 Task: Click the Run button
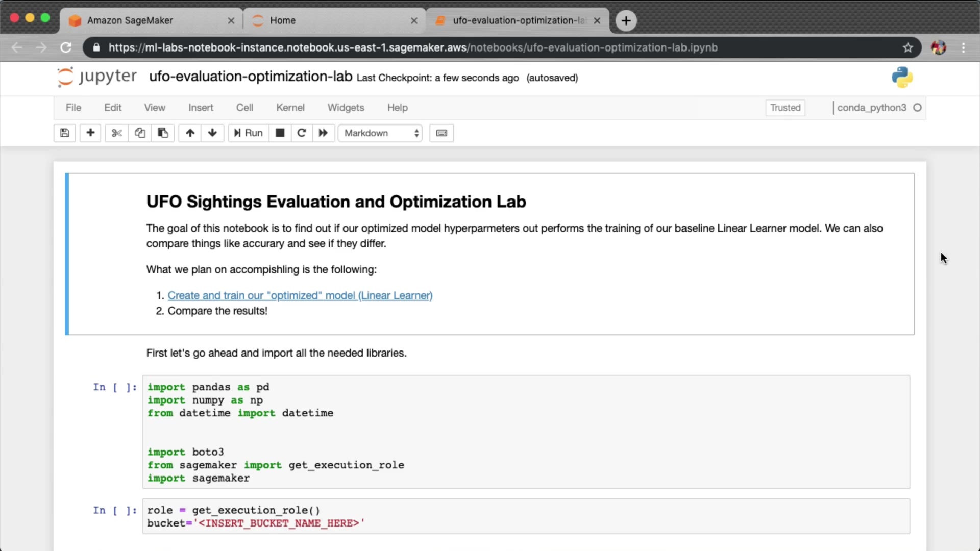(249, 133)
